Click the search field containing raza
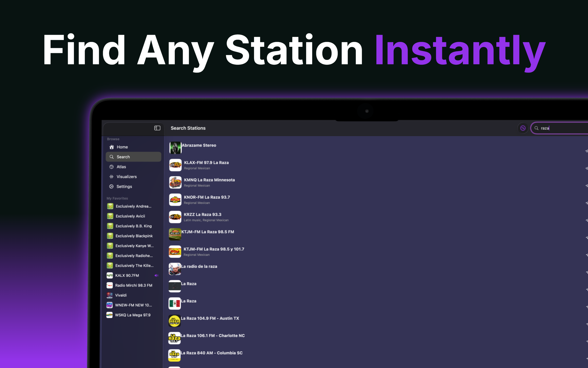The image size is (588, 368). (x=560, y=128)
